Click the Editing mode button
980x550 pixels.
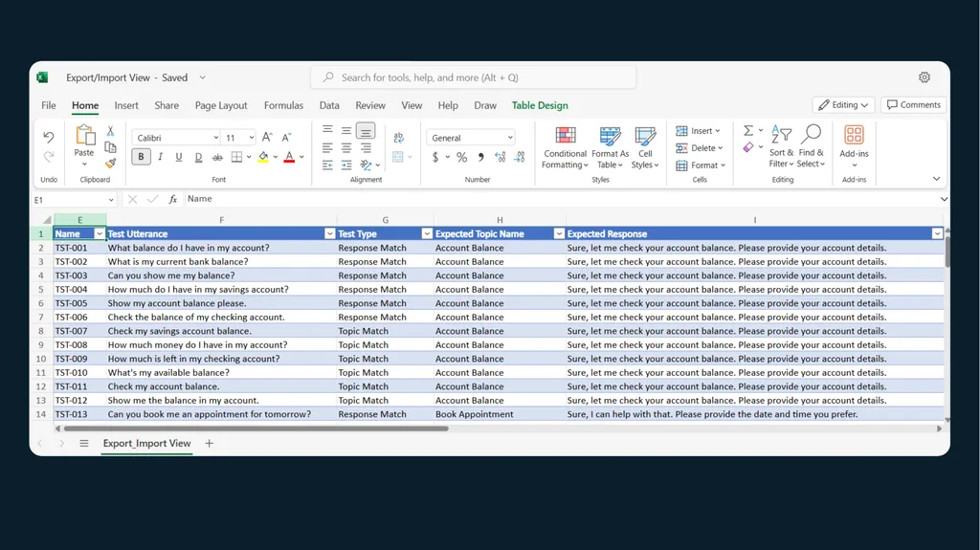click(843, 105)
